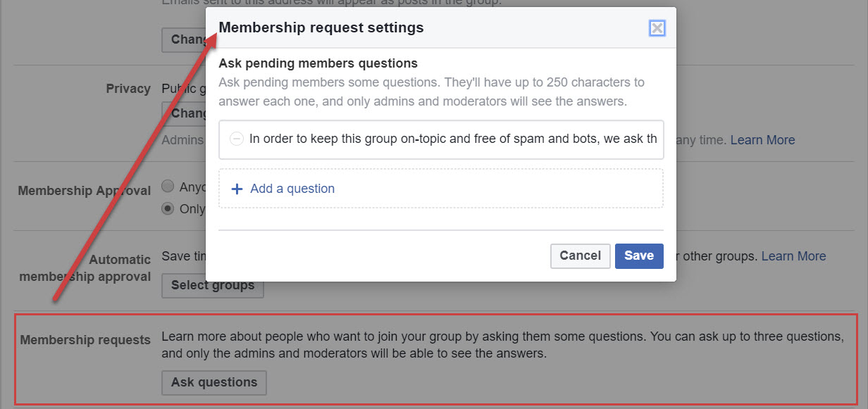The width and height of the screenshot is (868, 409).
Task: Click the Ask questions button
Action: tap(214, 382)
